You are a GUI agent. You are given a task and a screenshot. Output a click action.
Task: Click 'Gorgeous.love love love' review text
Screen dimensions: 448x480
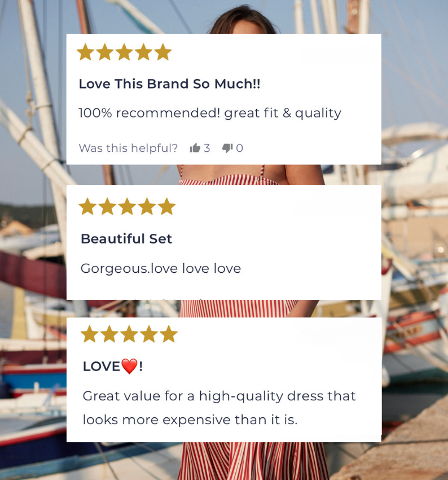pos(161,269)
